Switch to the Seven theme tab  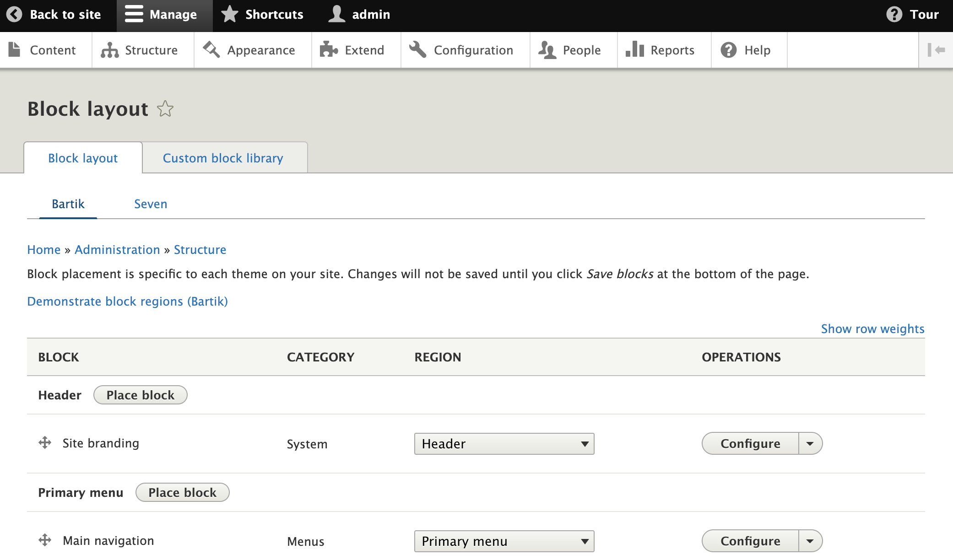pos(151,204)
